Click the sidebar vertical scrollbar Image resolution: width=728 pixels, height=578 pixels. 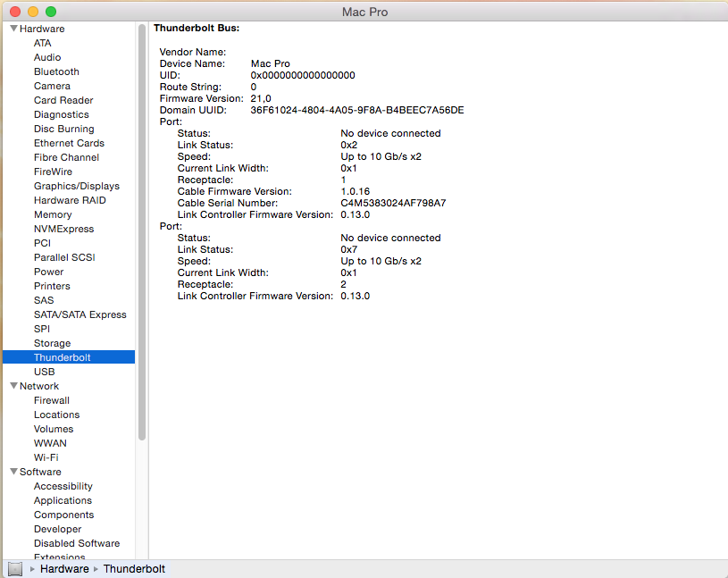[x=142, y=232]
